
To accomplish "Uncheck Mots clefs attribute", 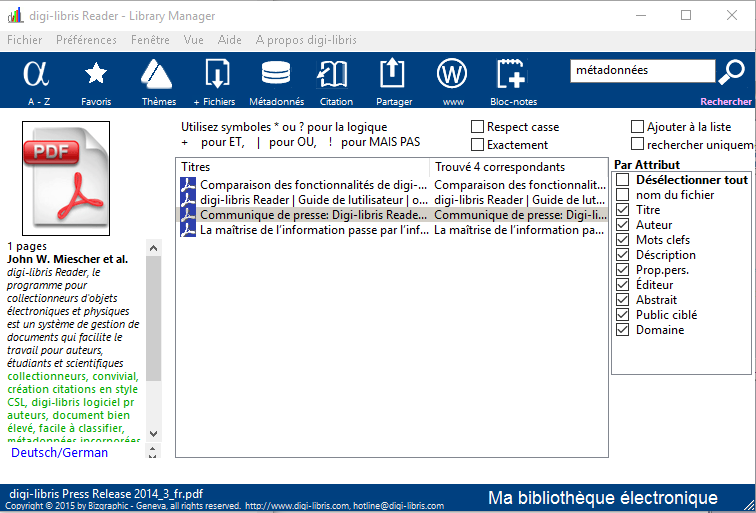I will click(x=623, y=240).
